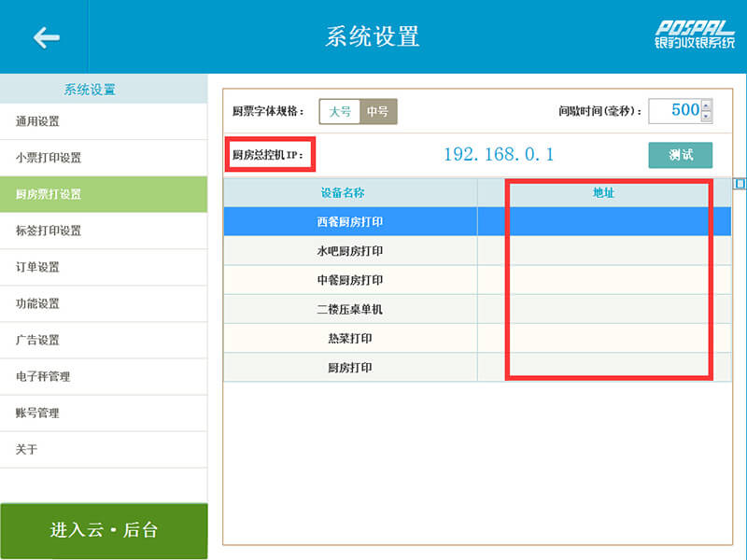Switch to 电子秤管理 scale management
This screenshot has height=560, width=747.
43,376
